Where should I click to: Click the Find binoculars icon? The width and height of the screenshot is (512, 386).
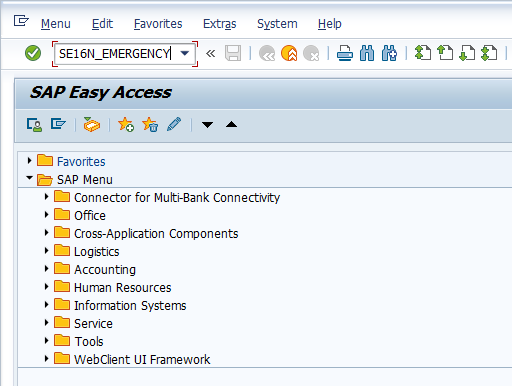[x=367, y=53]
